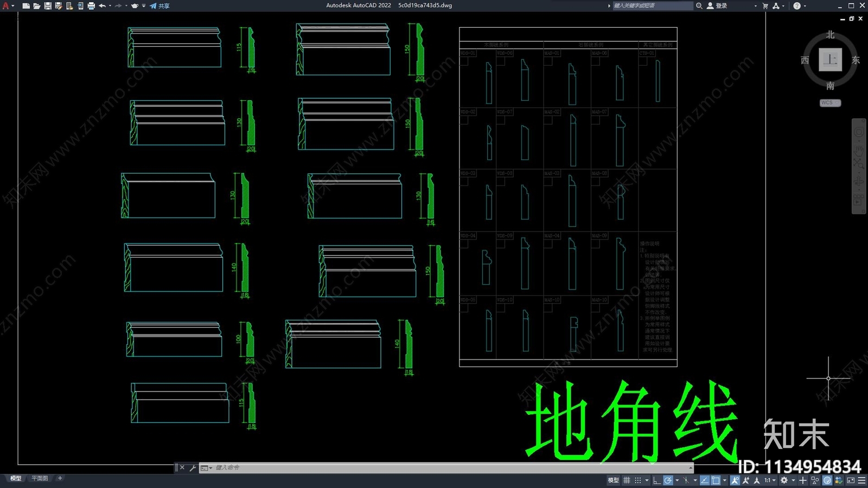Click the 模型 button on the status bar

(x=613, y=479)
